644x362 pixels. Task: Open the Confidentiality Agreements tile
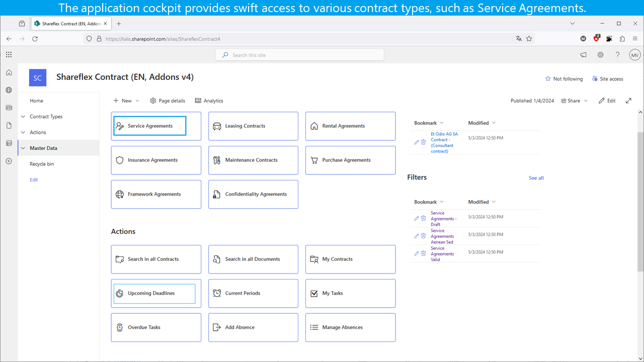click(x=253, y=194)
